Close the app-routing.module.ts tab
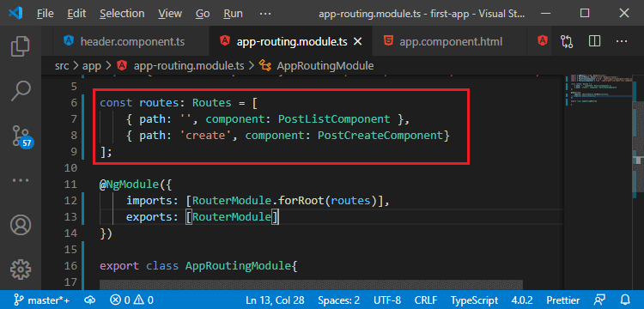 (x=357, y=41)
